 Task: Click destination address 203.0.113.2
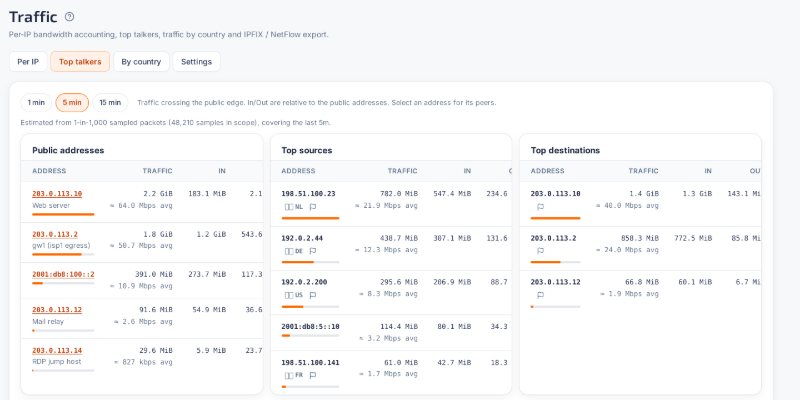coord(554,238)
